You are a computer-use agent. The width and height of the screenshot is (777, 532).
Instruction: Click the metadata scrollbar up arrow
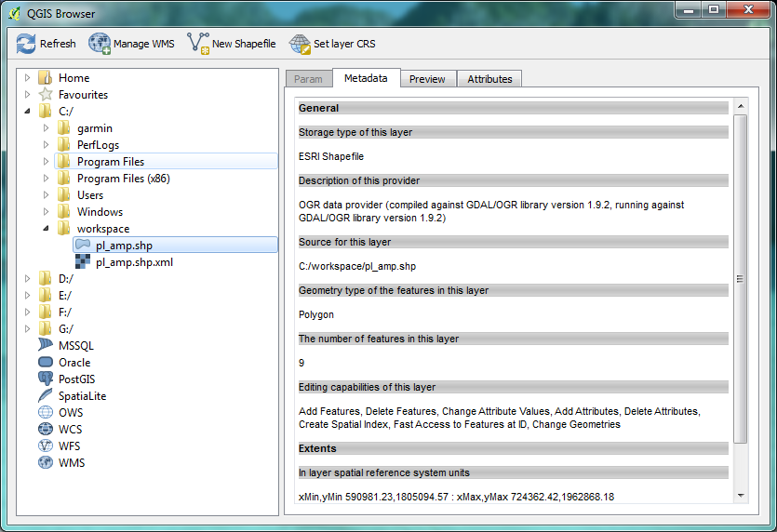pyautogui.click(x=741, y=106)
